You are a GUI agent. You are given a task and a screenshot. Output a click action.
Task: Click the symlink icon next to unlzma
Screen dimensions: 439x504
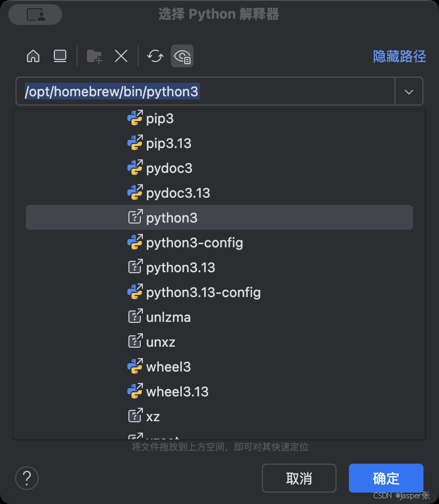click(135, 316)
